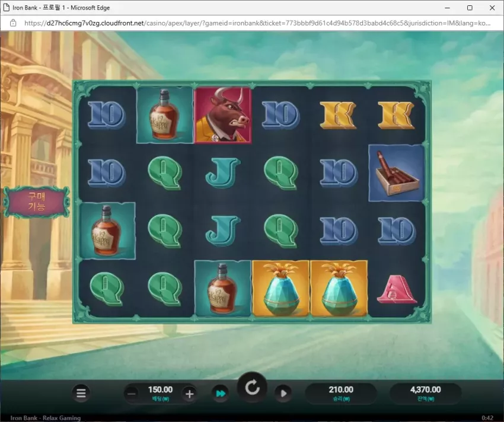The image size is (504, 422).
Task: Maximize the Edge window
Action: pos(470,8)
